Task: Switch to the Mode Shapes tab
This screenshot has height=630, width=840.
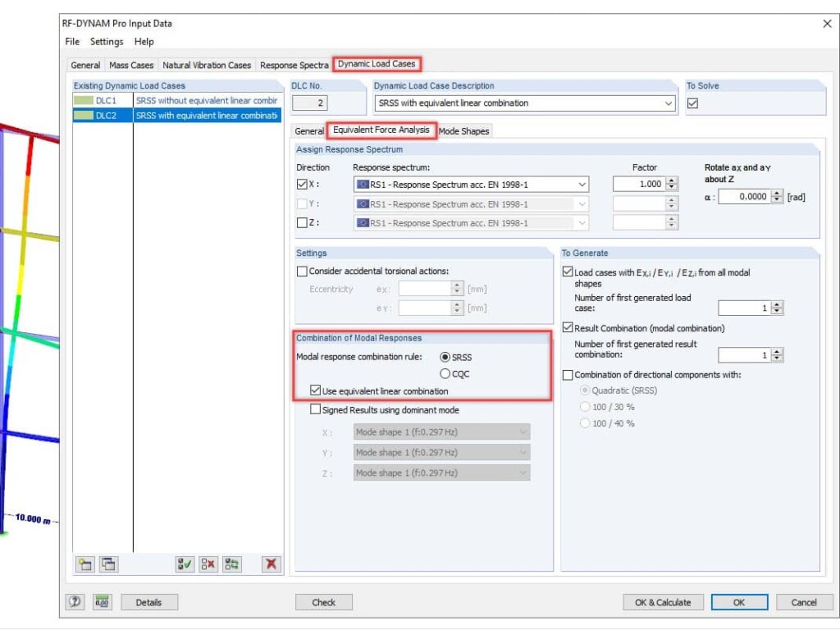Action: [464, 131]
